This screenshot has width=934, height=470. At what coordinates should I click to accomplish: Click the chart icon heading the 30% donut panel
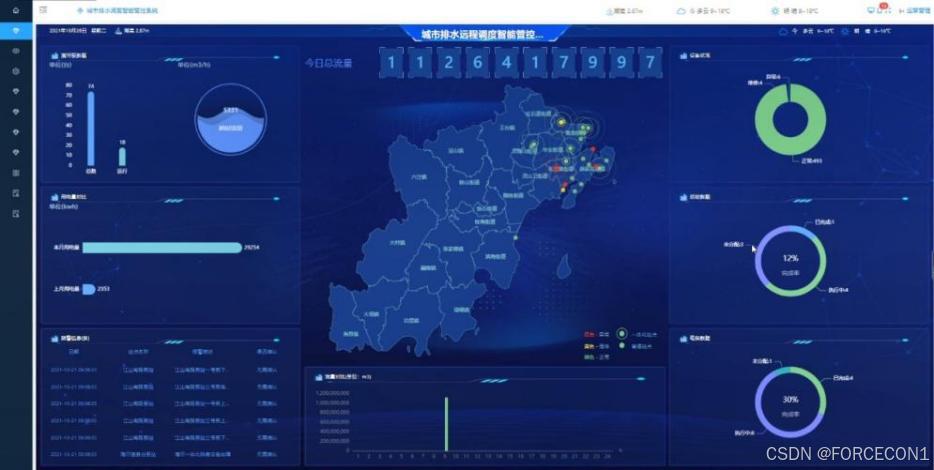pyautogui.click(x=684, y=338)
